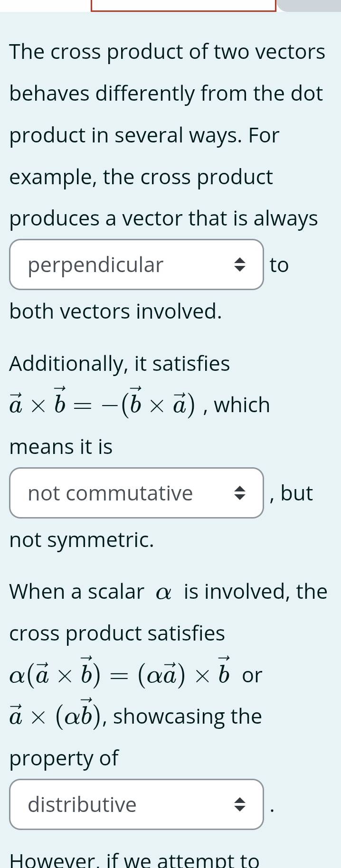Click the red-bordered box at the top
The image size is (341, 868).
(x=183, y=6)
